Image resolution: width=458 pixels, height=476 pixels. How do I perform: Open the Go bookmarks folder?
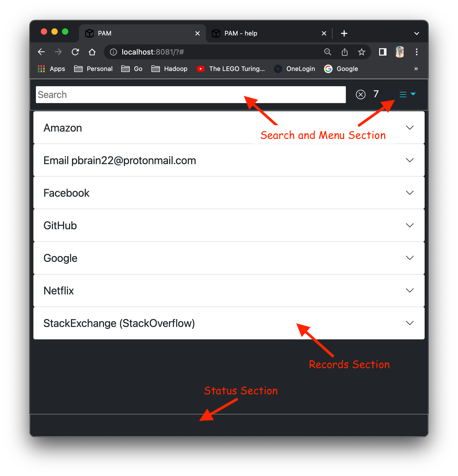tap(132, 69)
